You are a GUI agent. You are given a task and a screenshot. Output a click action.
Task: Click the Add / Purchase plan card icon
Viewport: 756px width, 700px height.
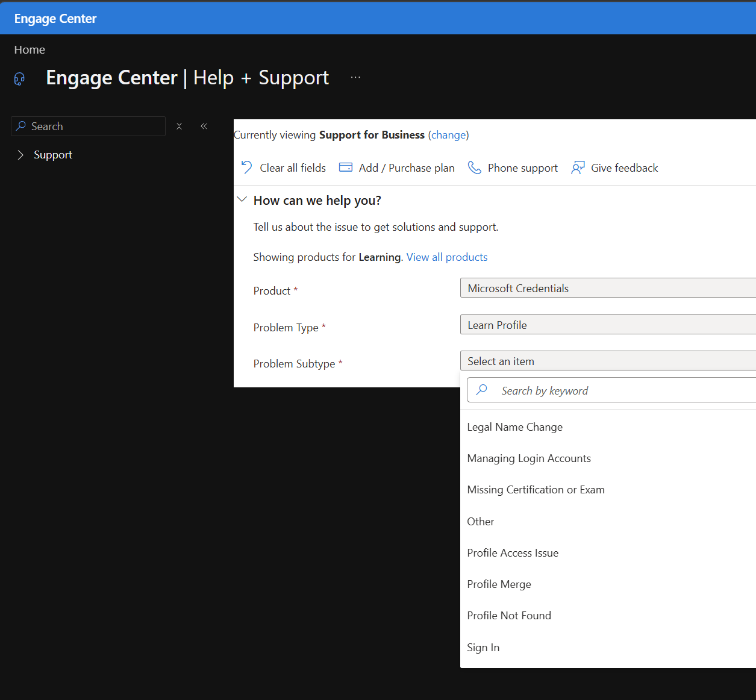click(346, 167)
